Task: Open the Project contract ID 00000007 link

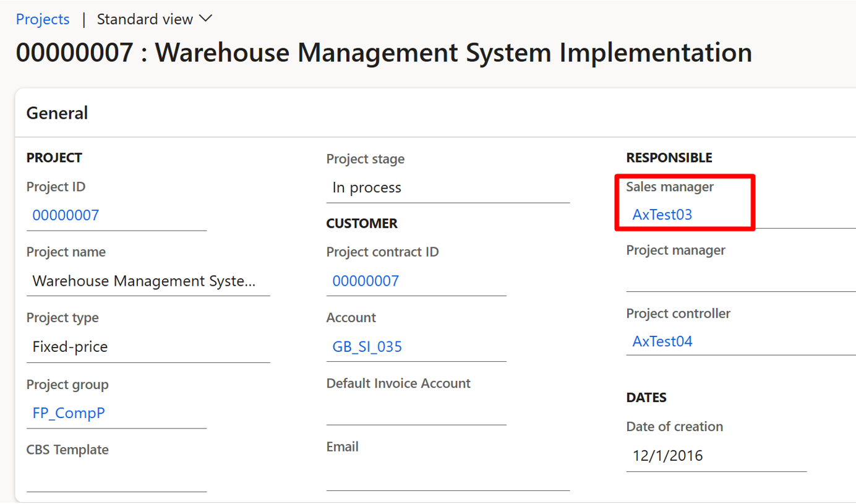Action: pyautogui.click(x=366, y=281)
